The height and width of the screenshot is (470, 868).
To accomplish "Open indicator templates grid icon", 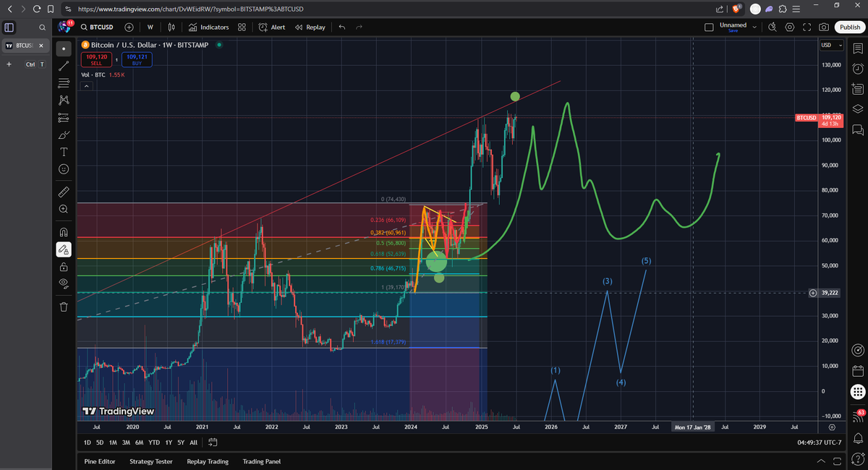I will pos(242,27).
